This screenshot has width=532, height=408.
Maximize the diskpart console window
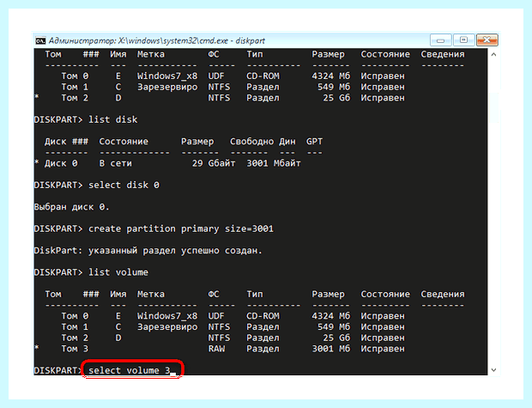[x=463, y=40]
